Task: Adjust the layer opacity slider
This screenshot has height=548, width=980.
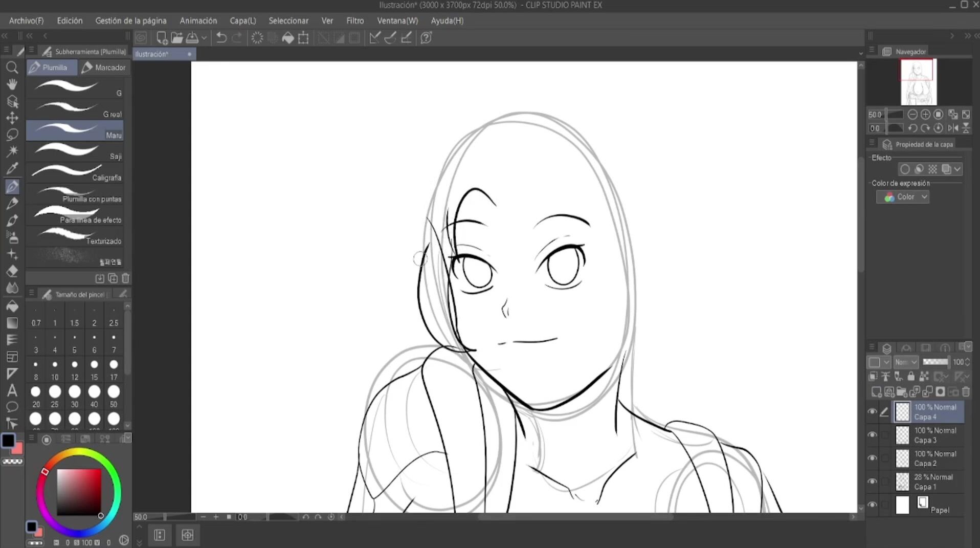Action: pyautogui.click(x=936, y=362)
